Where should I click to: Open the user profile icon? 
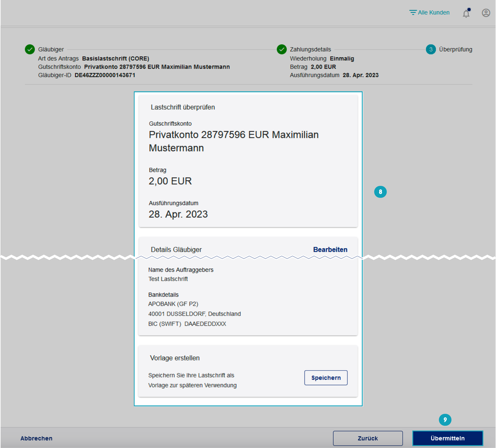click(486, 13)
